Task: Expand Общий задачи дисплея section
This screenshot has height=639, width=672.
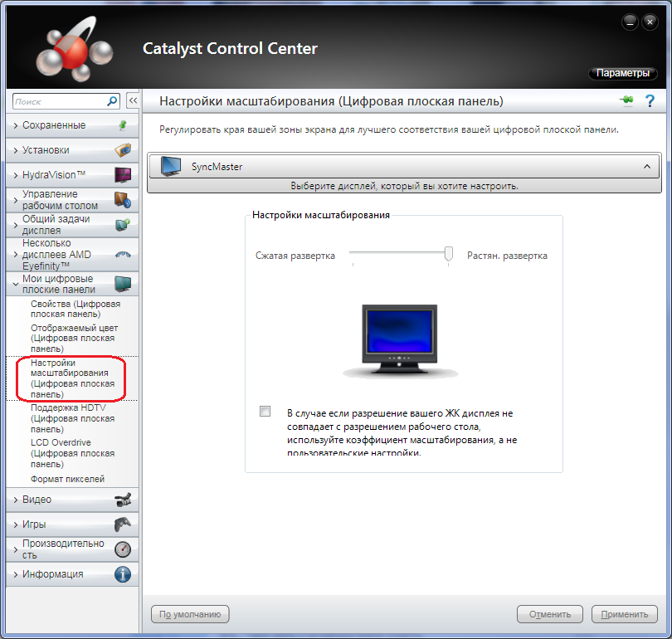Action: click(x=16, y=225)
